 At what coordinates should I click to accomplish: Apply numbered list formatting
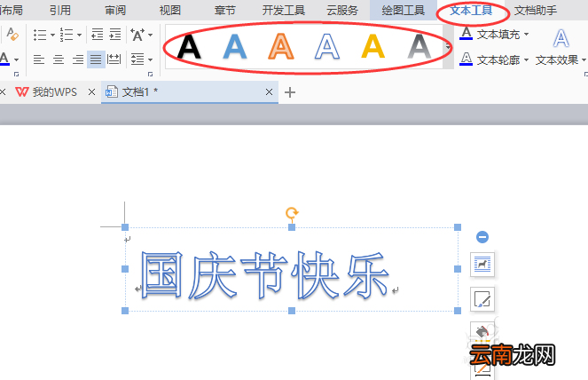tap(67, 35)
